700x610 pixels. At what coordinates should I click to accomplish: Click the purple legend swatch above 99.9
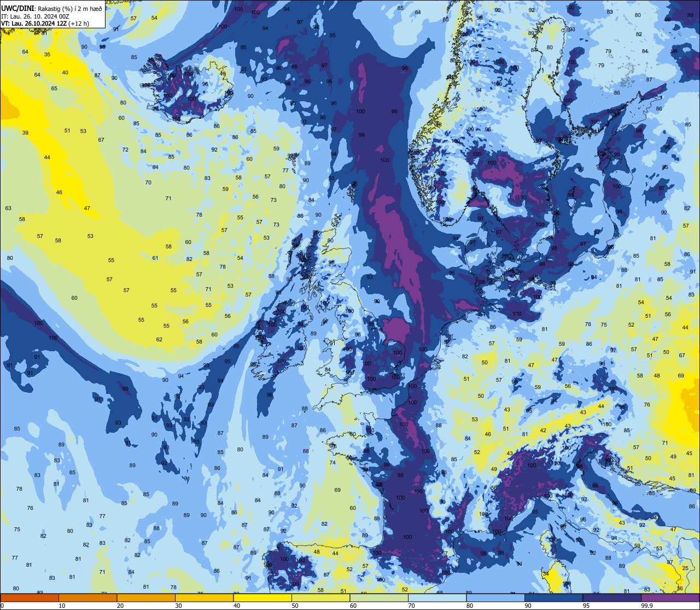pos(670,597)
